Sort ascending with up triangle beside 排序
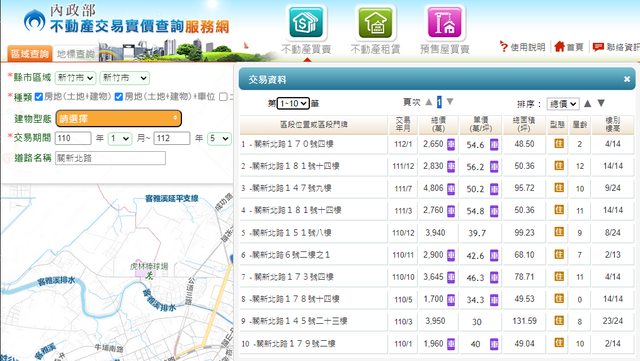 click(x=587, y=103)
